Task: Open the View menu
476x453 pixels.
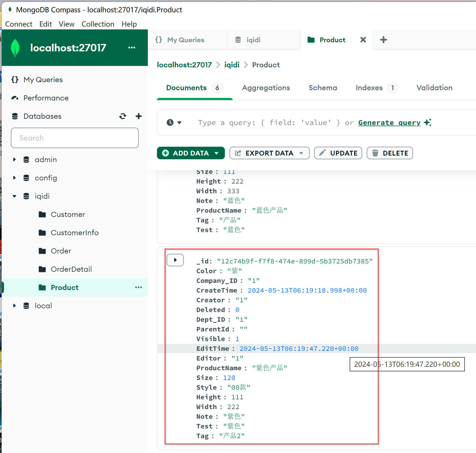Action: 67,24
